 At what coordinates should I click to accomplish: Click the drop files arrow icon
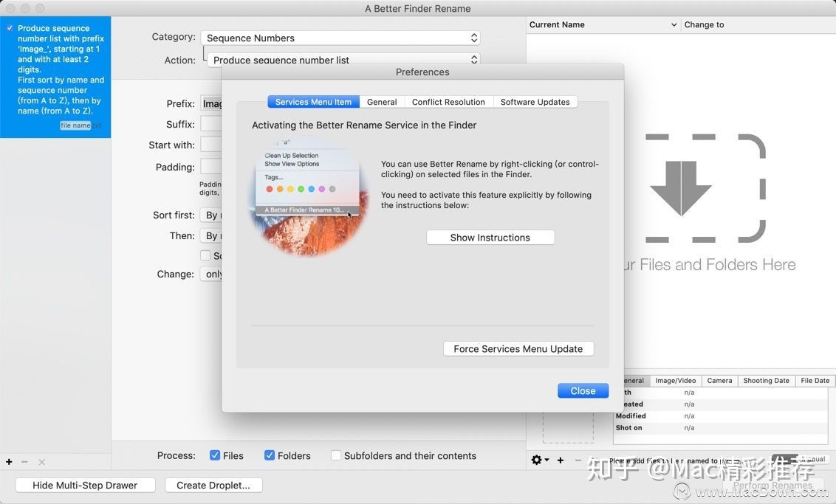pyautogui.click(x=681, y=189)
